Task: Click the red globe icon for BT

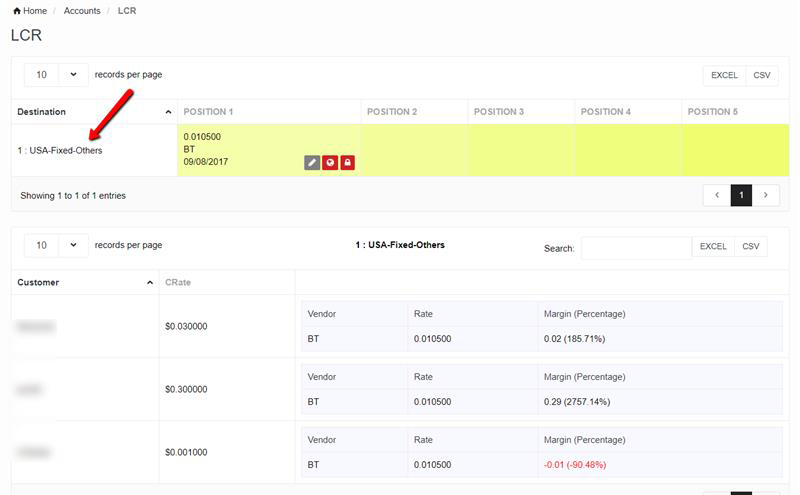Action: (330, 162)
